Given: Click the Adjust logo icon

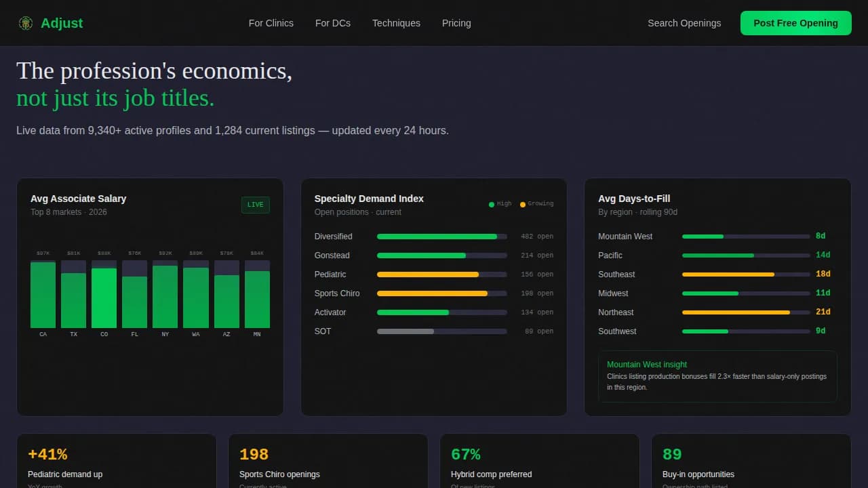Looking at the screenshot, I should click(x=26, y=23).
